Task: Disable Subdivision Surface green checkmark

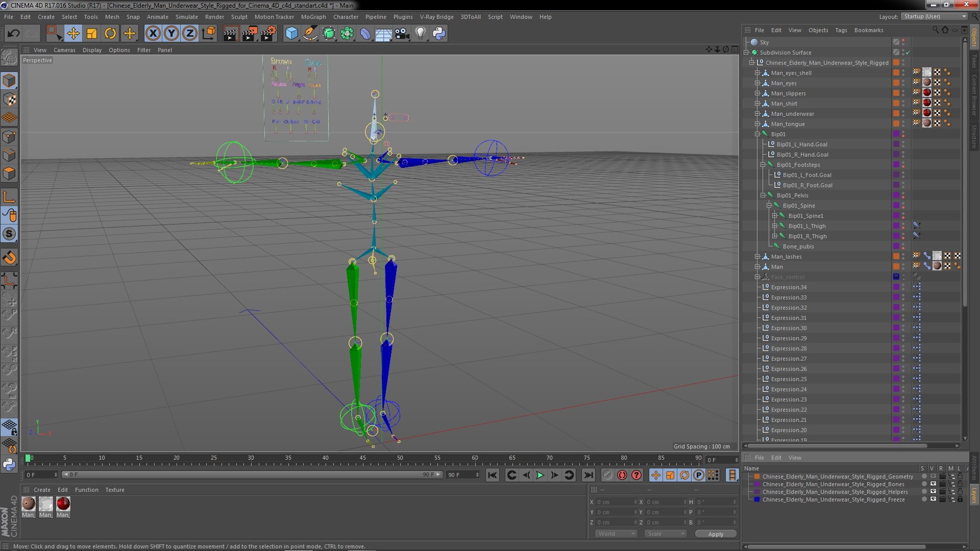Action: [x=908, y=53]
